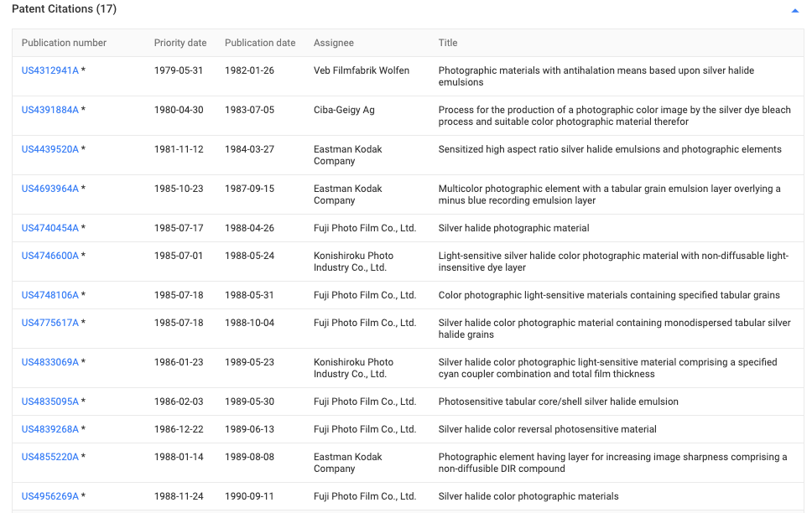Open patent link US4693964A

pyautogui.click(x=50, y=189)
